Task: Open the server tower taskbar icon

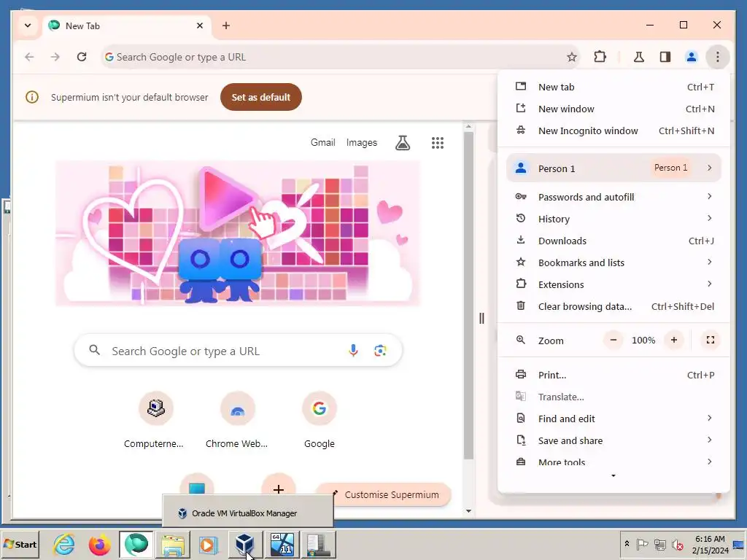Action: coord(318,544)
